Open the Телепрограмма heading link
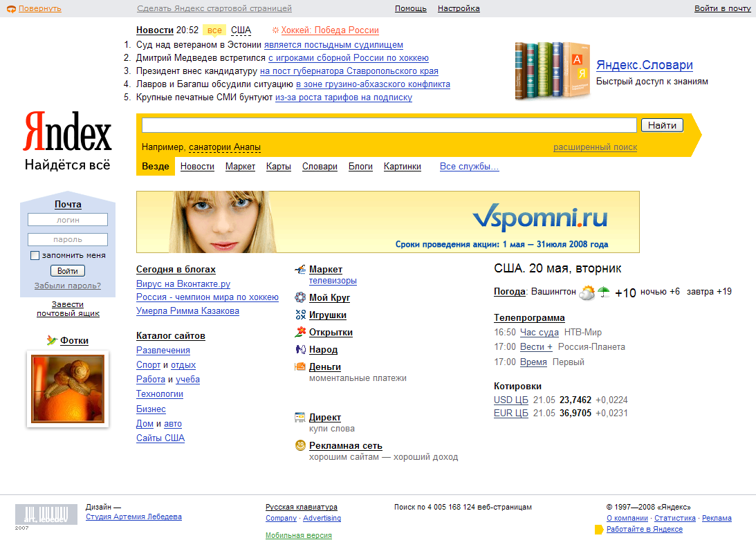Viewport: 756px width, 558px height. (x=529, y=317)
